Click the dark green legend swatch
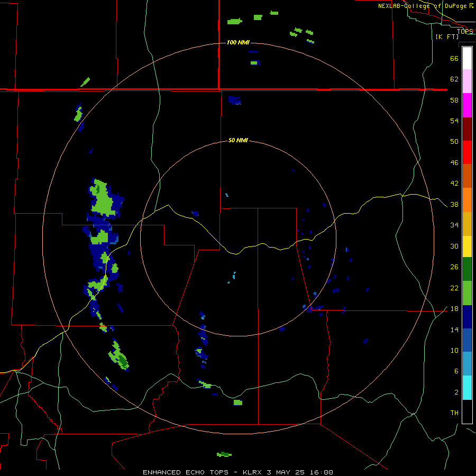The height and width of the screenshot is (476, 476). (467, 269)
